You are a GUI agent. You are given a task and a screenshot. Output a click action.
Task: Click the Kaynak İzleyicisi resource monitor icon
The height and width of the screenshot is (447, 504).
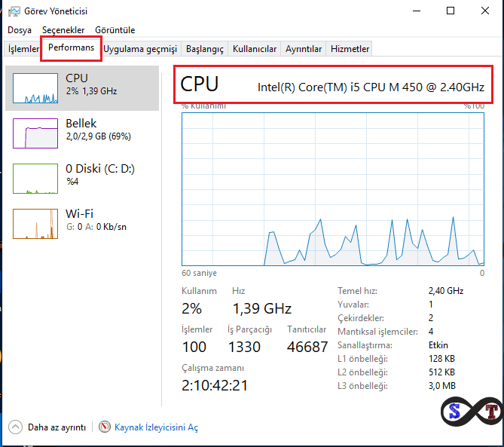click(x=105, y=427)
